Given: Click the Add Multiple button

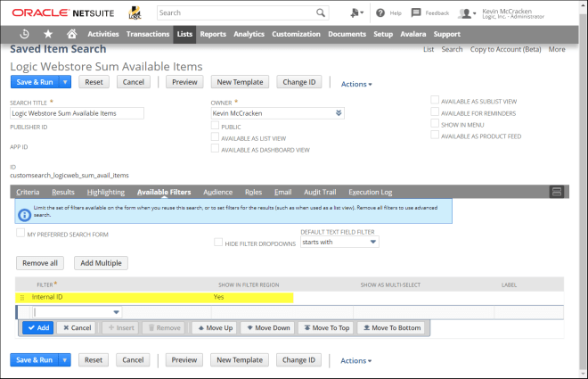Looking at the screenshot, I should coord(101,263).
